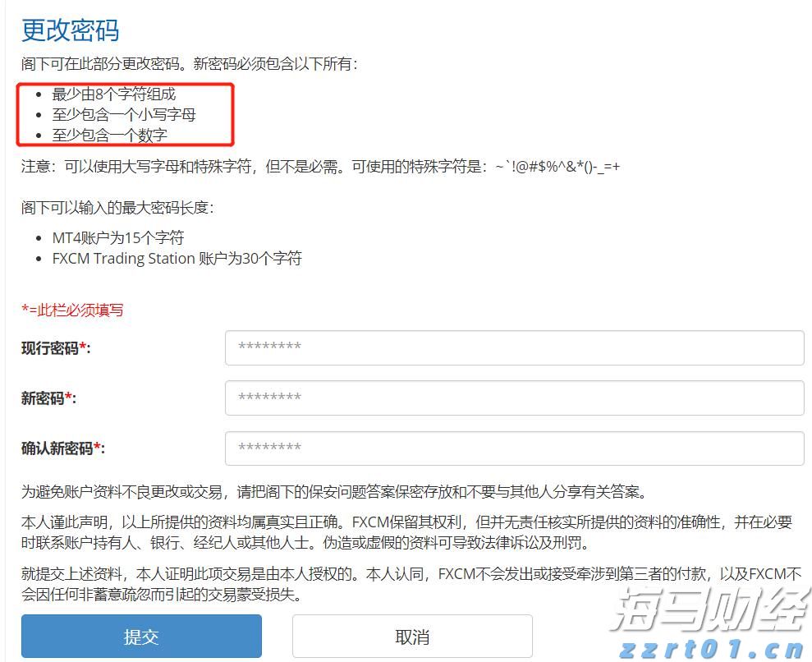Click the 取消 cancel button
This screenshot has height=662, width=812.
tap(411, 636)
